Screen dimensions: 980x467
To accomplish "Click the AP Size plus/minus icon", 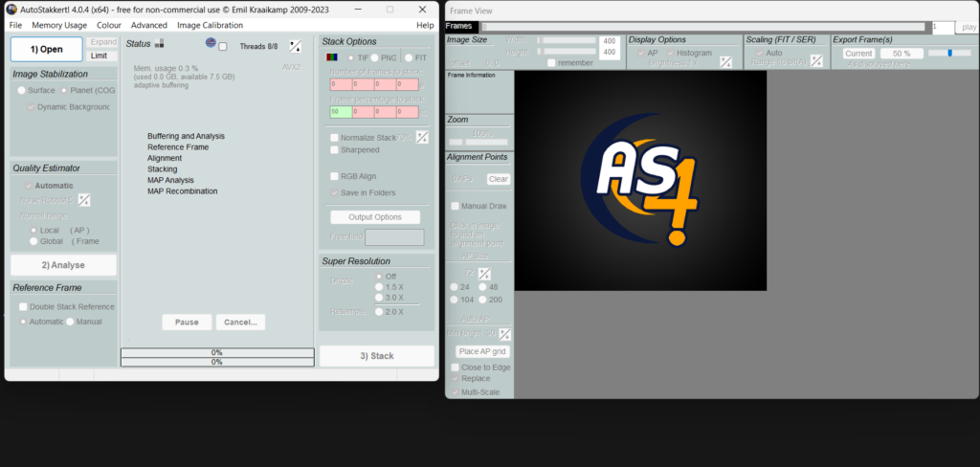I will 484,274.
